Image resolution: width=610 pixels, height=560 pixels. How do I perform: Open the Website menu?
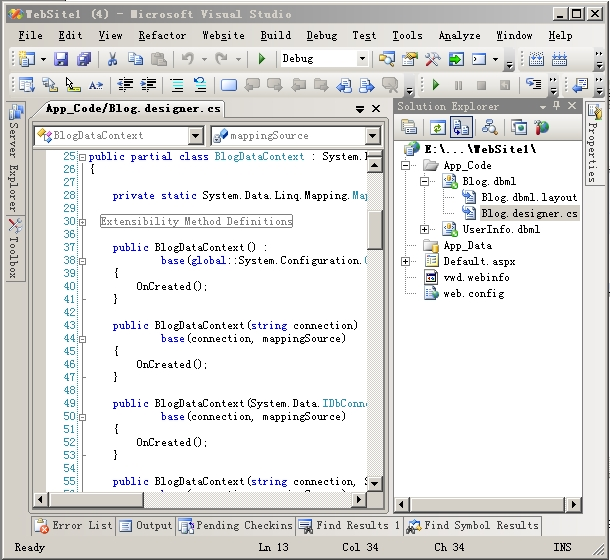[x=223, y=35]
